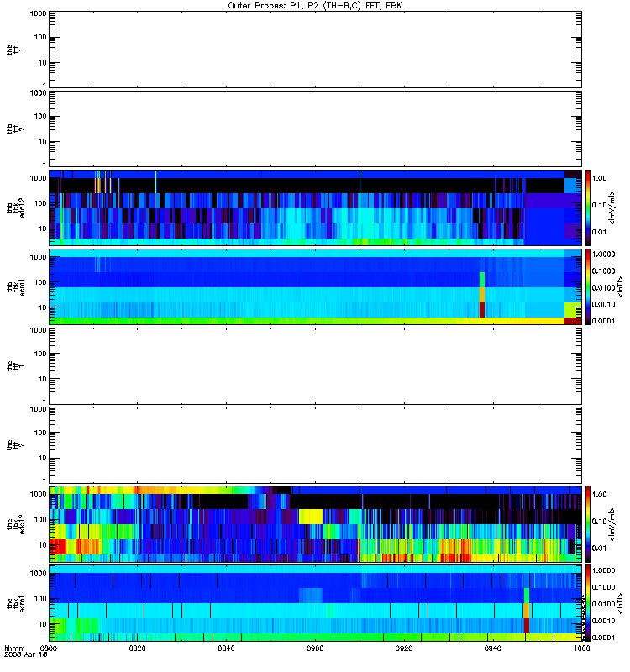630x672 pixels.
Task: Click the '100' y-axis tick of thb fff 2 panel
Action: (40, 117)
